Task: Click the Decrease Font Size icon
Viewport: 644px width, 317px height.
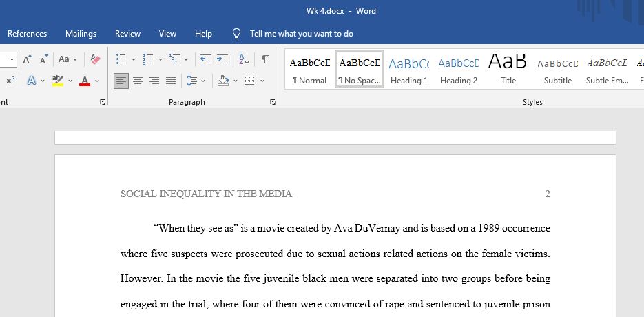Action: (x=43, y=60)
